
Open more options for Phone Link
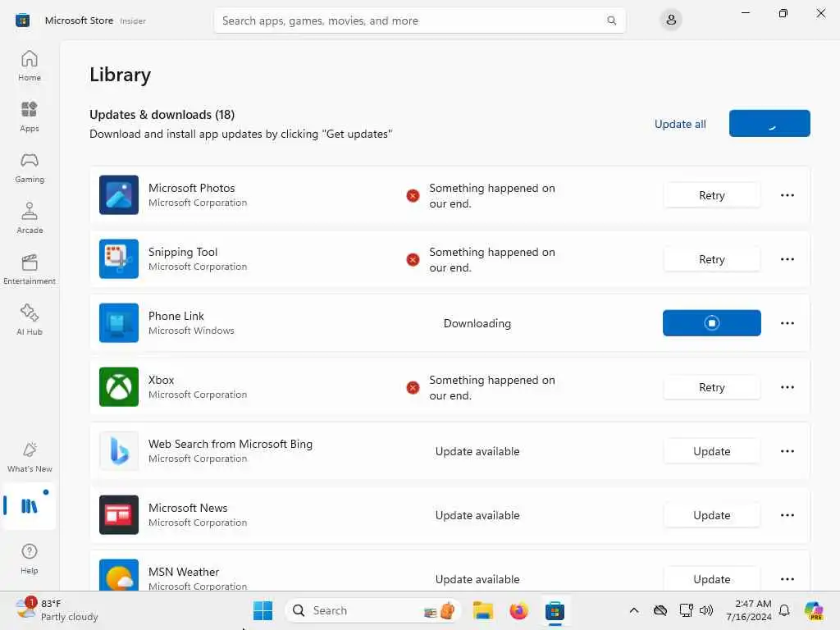[787, 323]
